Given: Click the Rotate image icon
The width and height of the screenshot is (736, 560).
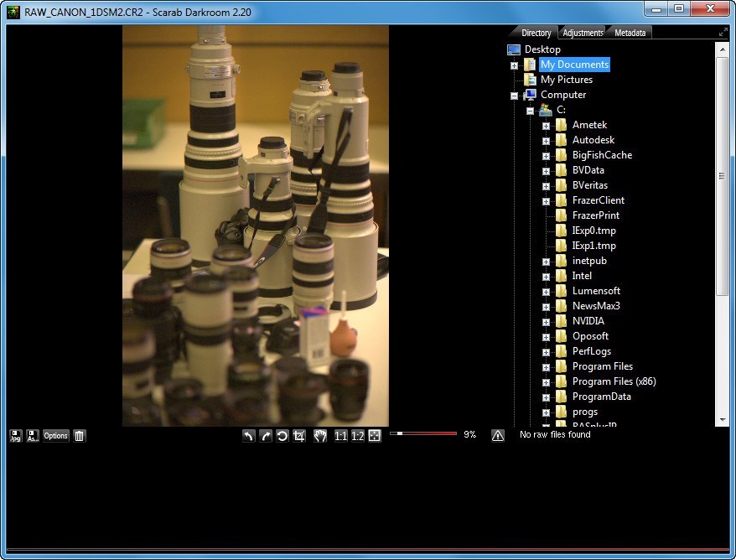Looking at the screenshot, I should coord(283,435).
